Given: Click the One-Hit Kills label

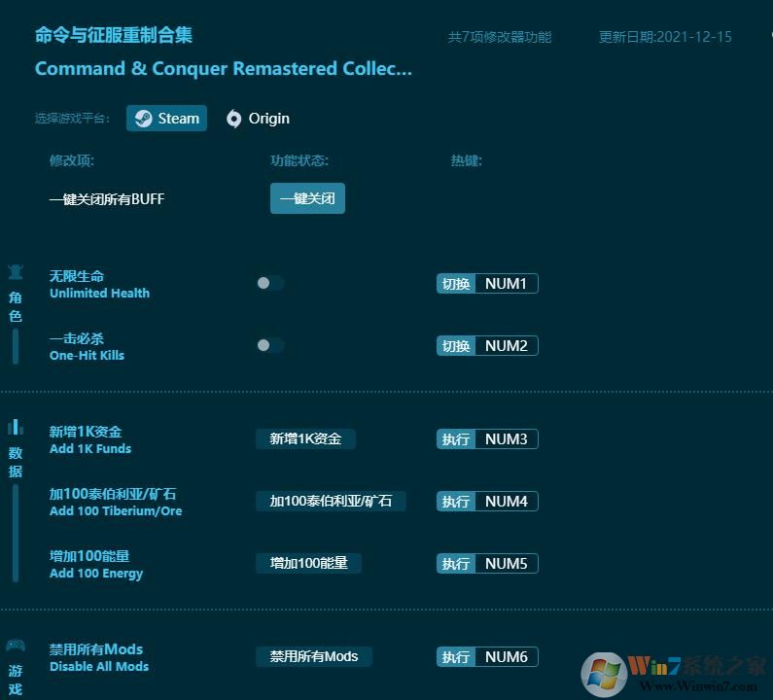Looking at the screenshot, I should [x=87, y=355].
